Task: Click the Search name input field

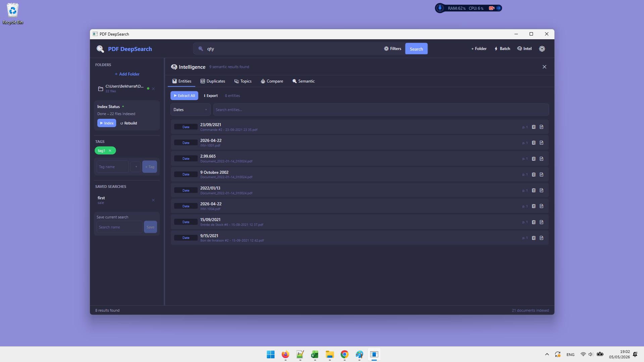Action: click(x=119, y=227)
